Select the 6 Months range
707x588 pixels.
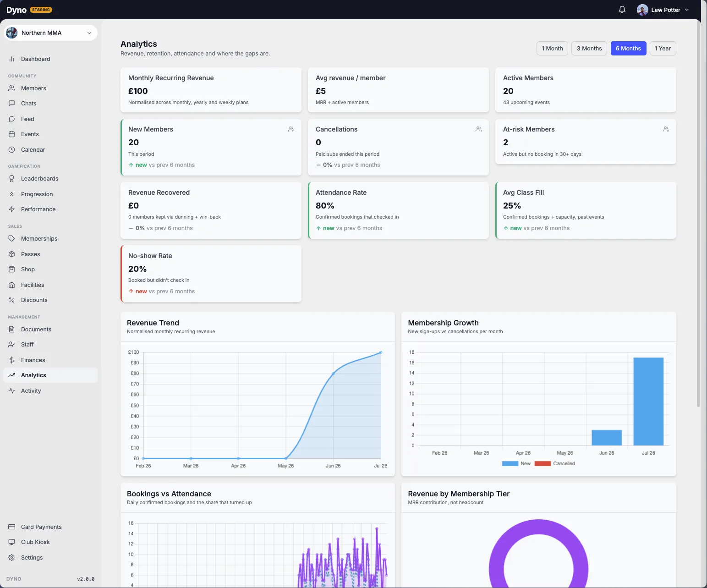(628, 49)
